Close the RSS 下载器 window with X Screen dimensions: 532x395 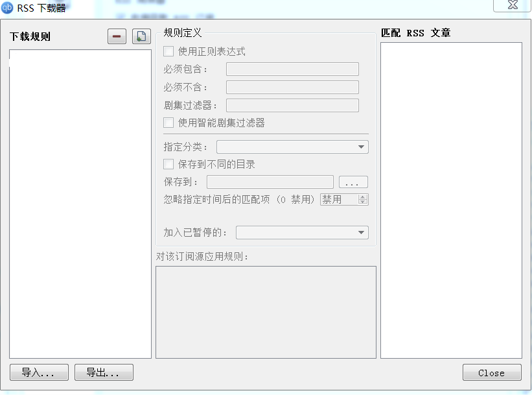coord(513,5)
